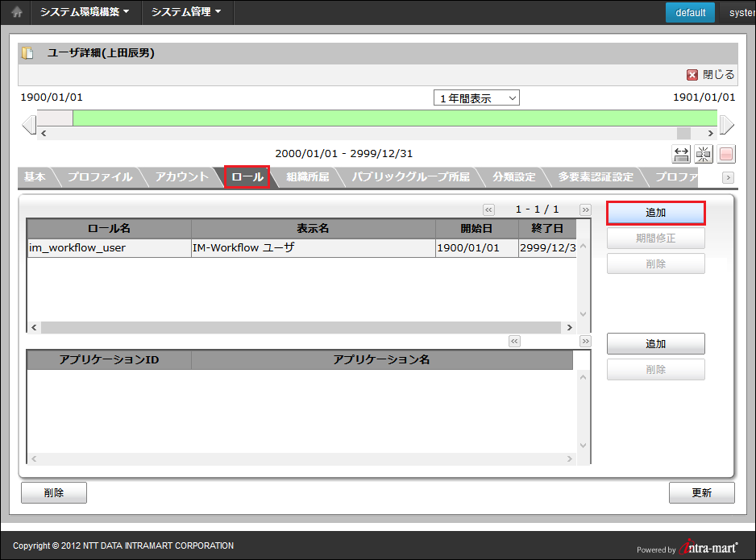Image resolution: width=756 pixels, height=560 pixels.
Task: Open the 1年間表示 period dropdown
Action: pyautogui.click(x=476, y=97)
